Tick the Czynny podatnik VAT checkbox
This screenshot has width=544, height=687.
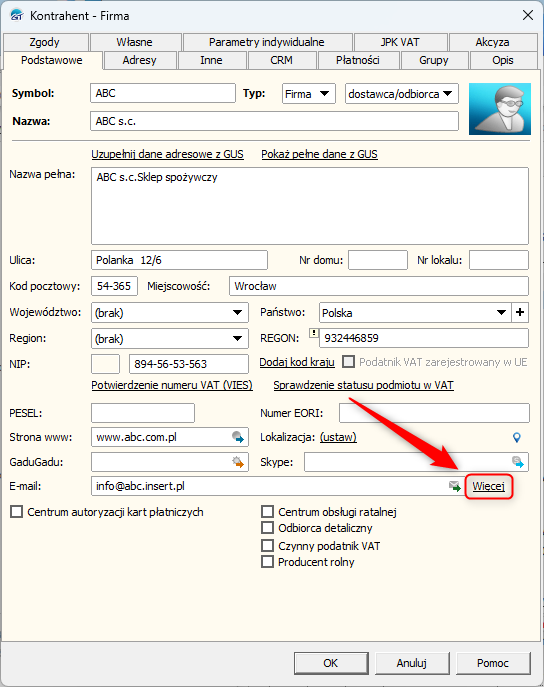267,545
